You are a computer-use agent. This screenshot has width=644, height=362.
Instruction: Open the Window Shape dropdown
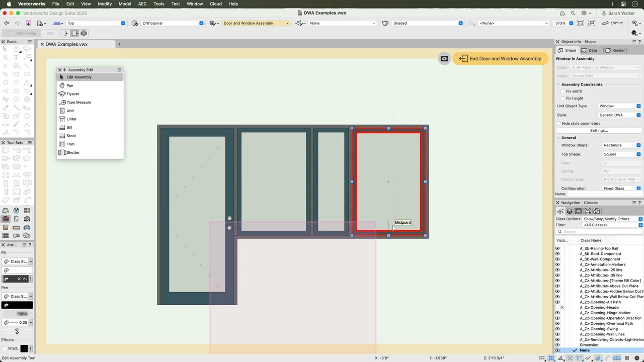pos(622,145)
